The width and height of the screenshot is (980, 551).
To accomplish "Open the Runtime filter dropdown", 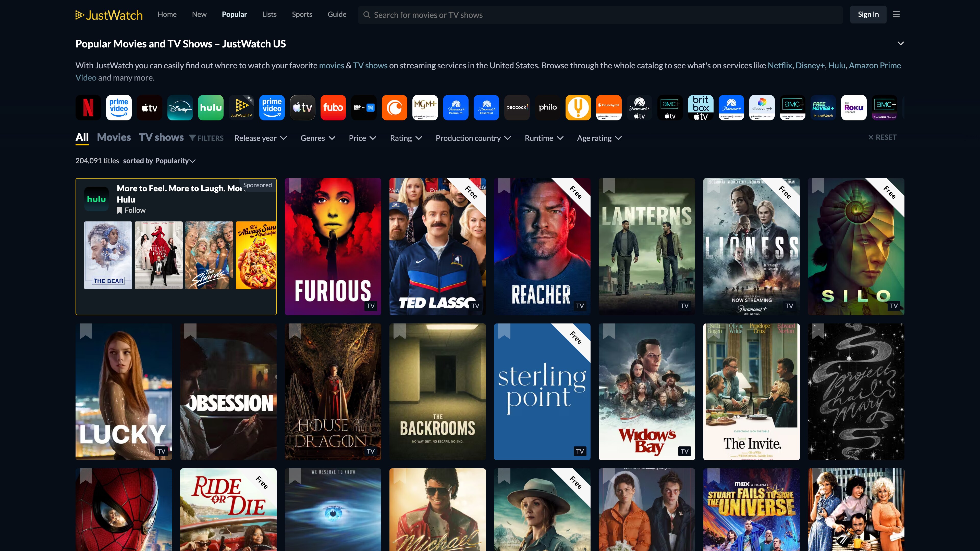I will 544,138.
